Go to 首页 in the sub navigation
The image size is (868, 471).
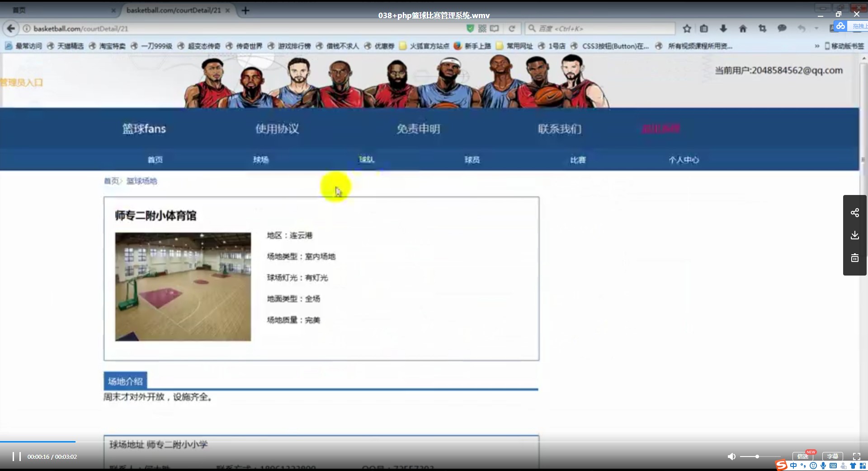155,160
